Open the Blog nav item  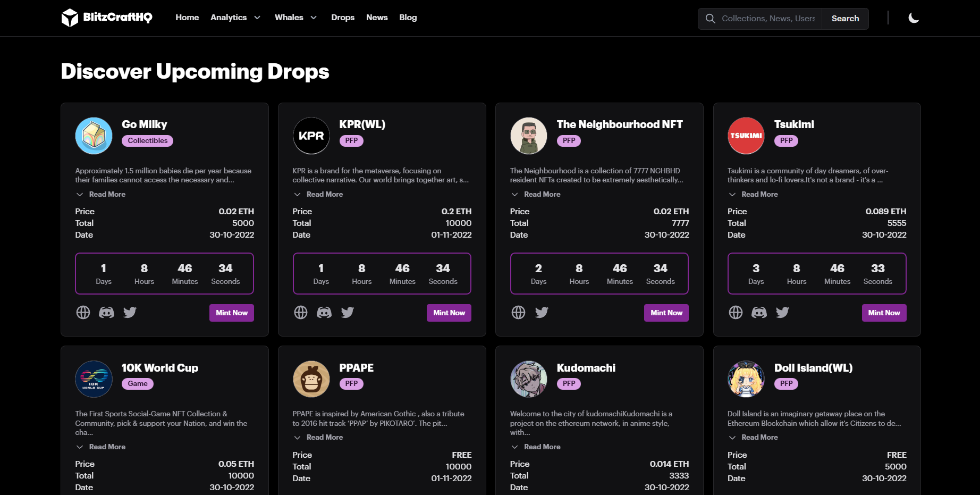click(408, 18)
